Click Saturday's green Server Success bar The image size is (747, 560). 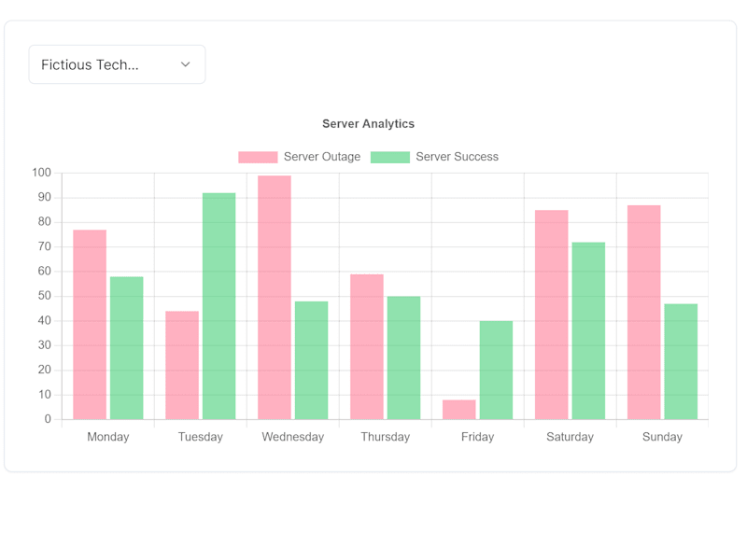click(589, 331)
